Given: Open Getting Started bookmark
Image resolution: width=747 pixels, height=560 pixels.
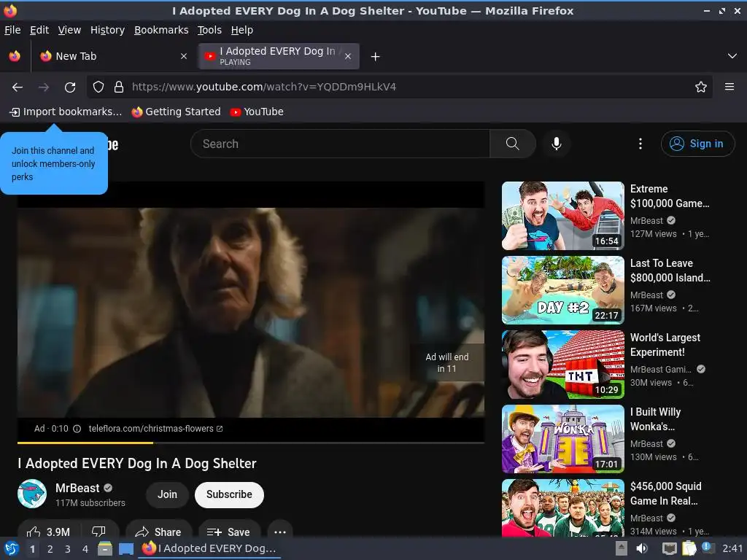Looking at the screenshot, I should (x=177, y=112).
